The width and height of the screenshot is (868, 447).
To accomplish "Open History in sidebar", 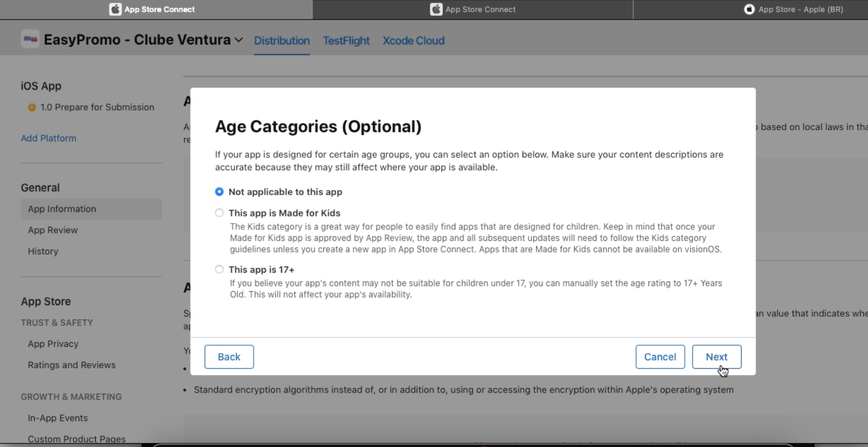I will 43,251.
